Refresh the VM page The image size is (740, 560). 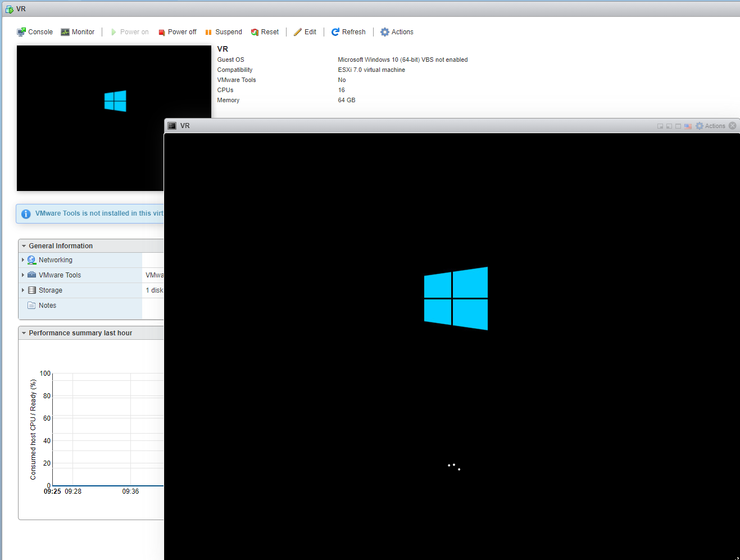click(x=348, y=32)
